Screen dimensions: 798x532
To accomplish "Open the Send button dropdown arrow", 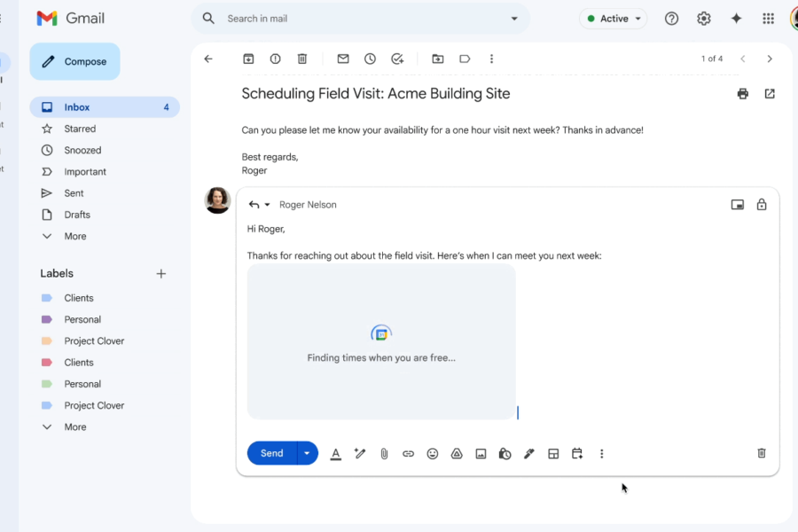I will [306, 453].
